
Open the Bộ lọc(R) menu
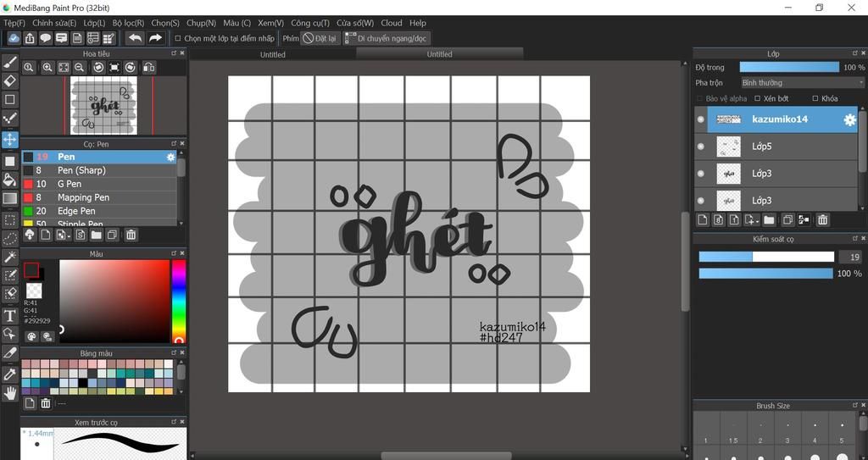[128, 23]
